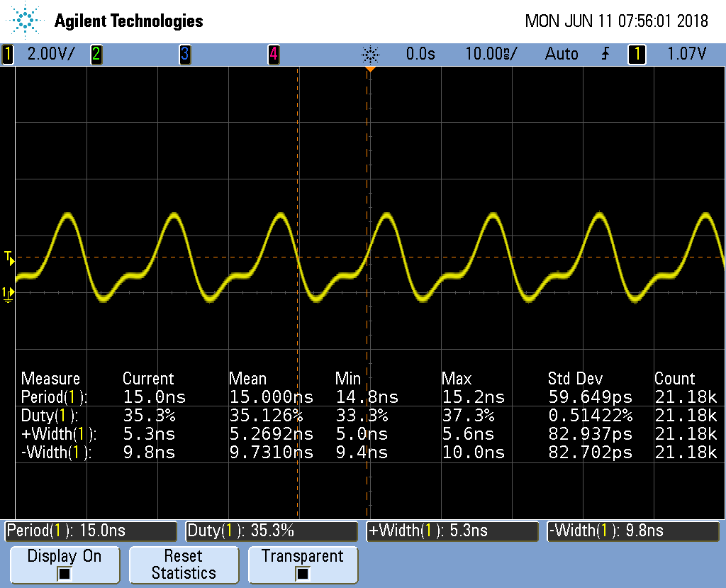Select the Period(1) measurement softkey
Screen dimensions: 726x588
89,531
